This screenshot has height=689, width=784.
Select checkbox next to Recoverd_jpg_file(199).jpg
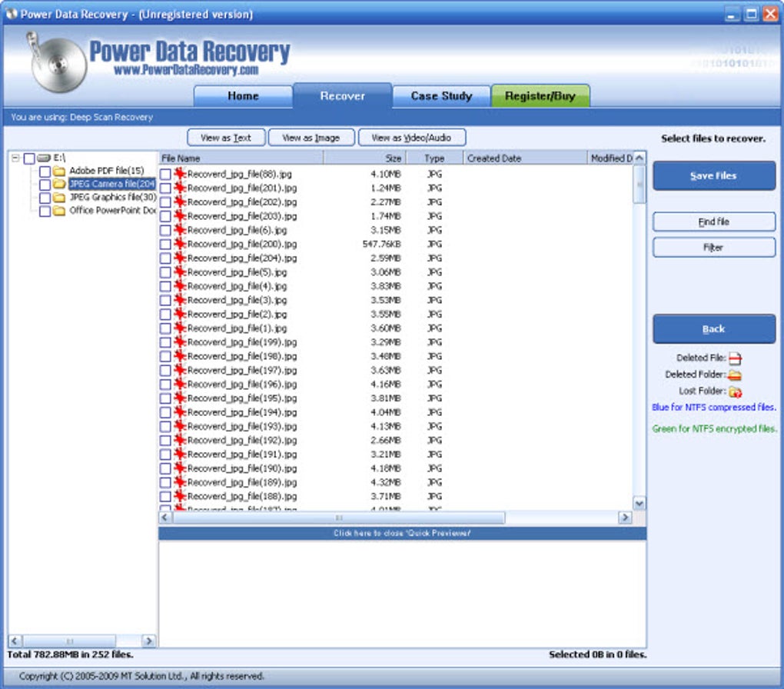pos(165,342)
